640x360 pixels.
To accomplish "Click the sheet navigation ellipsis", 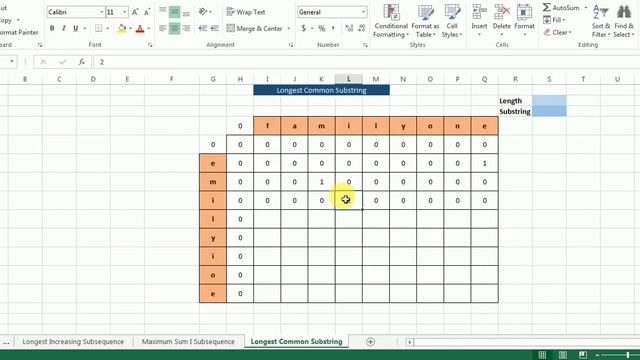I will 6,342.
